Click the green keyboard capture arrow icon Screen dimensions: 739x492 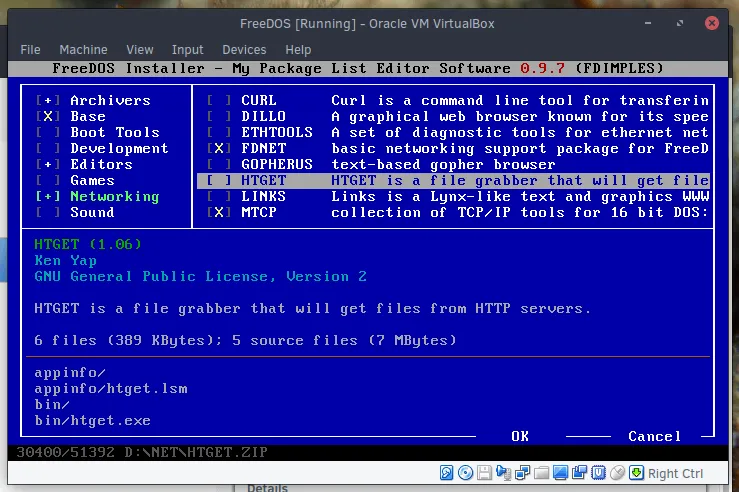tap(636, 473)
